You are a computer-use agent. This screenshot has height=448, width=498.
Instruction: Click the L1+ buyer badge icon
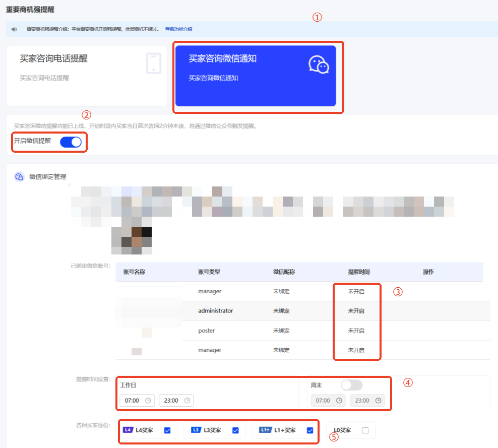(x=265, y=430)
